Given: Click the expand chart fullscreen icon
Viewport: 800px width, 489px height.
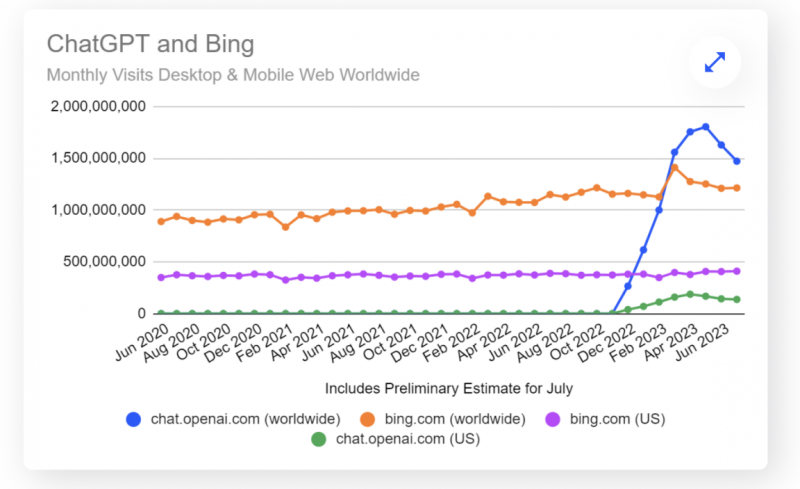Looking at the screenshot, I should tap(715, 61).
